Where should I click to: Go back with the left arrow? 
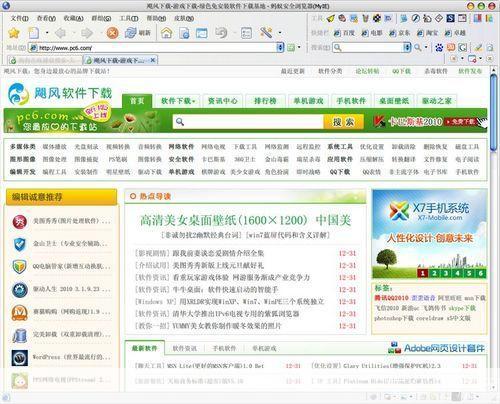[x=60, y=33]
